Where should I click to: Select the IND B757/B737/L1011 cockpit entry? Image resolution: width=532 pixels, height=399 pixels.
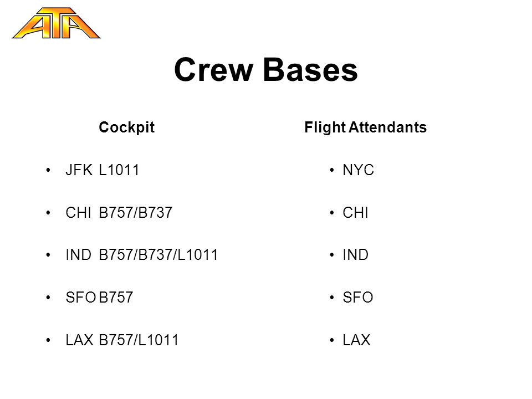coord(141,255)
